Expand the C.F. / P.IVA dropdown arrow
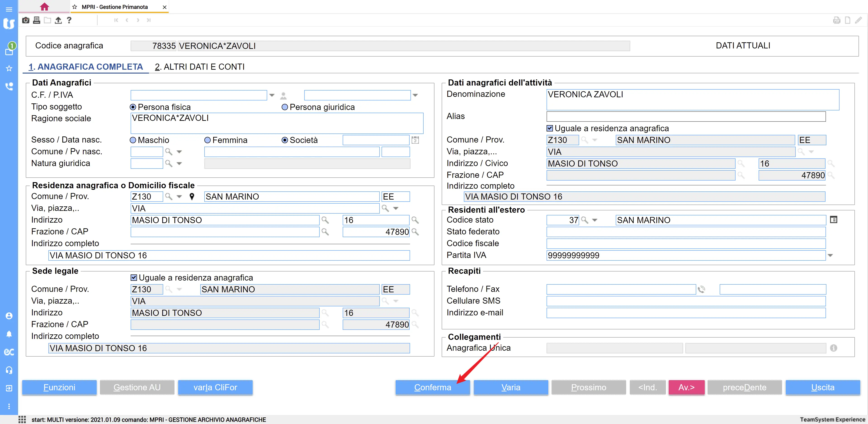868x424 pixels. [272, 95]
